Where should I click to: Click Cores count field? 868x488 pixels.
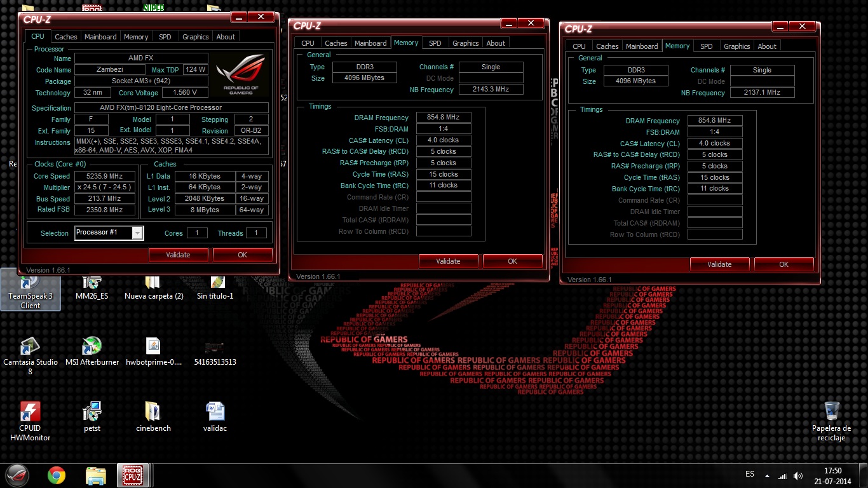pos(197,233)
